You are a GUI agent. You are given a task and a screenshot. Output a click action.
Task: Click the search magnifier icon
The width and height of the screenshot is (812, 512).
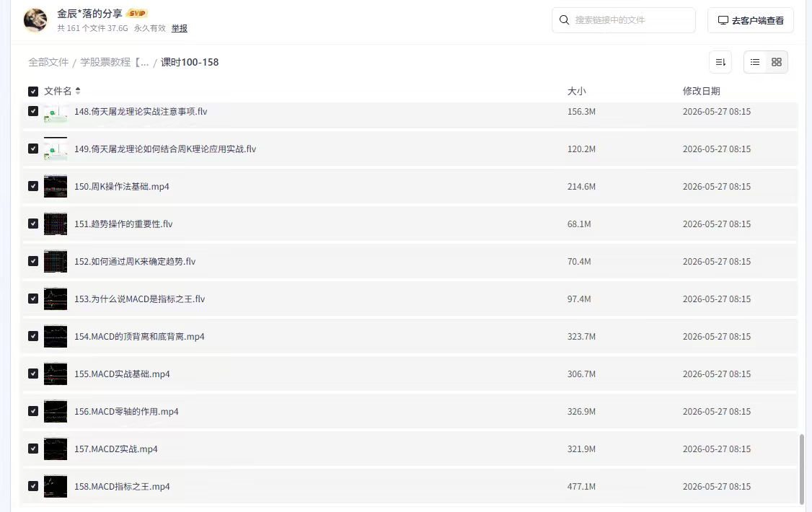565,20
